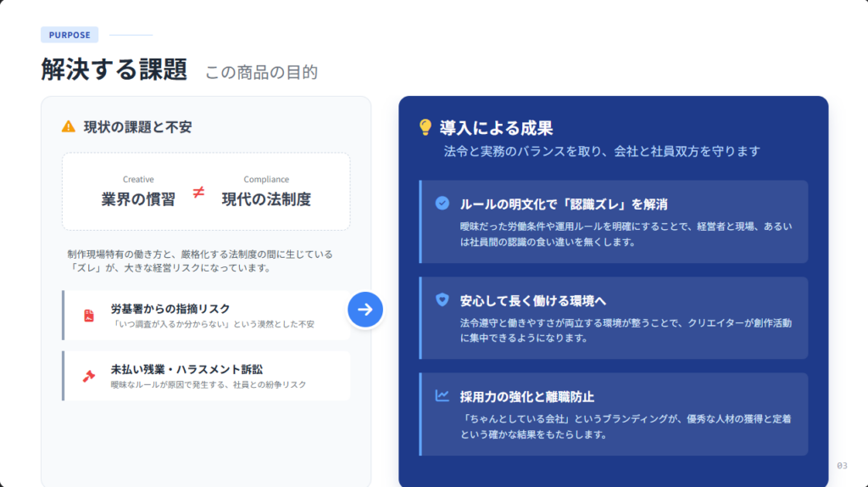Image resolution: width=868 pixels, height=487 pixels.
Task: Click the PURPOSE badge label
Action: [x=70, y=35]
